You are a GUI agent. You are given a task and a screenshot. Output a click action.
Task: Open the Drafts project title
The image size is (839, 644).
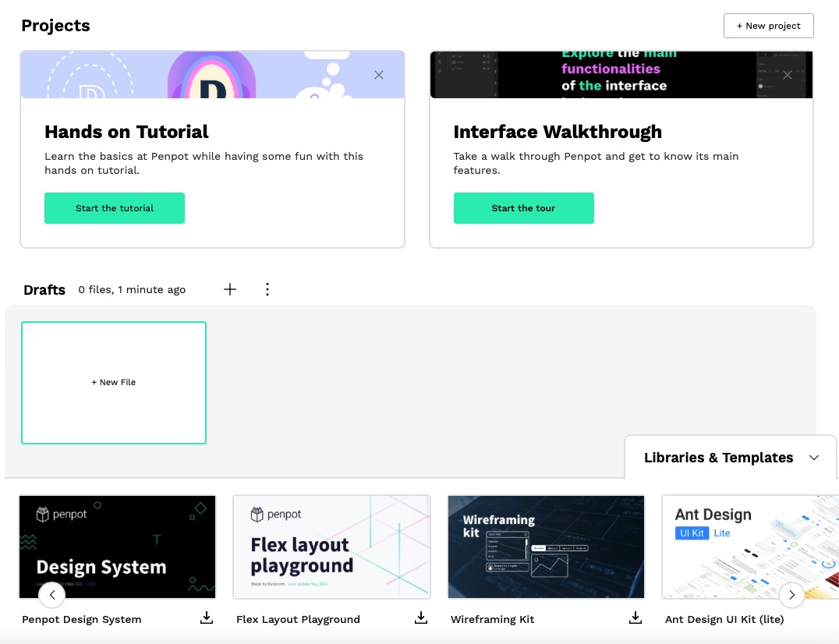[x=44, y=290]
